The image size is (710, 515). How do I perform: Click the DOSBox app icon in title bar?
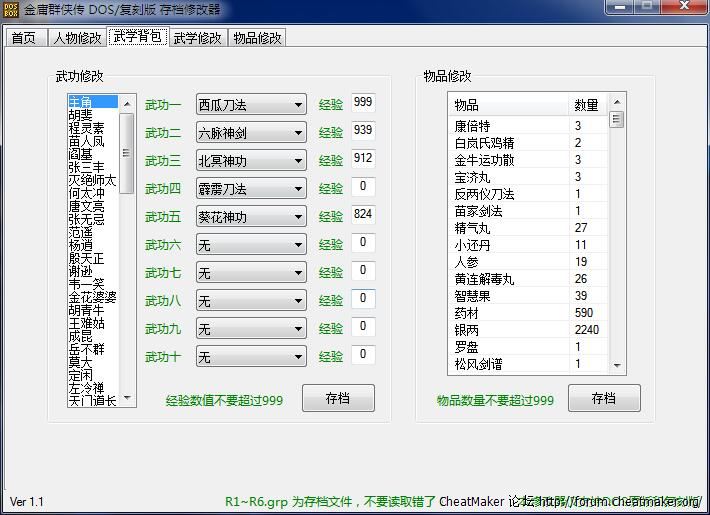(12, 9)
